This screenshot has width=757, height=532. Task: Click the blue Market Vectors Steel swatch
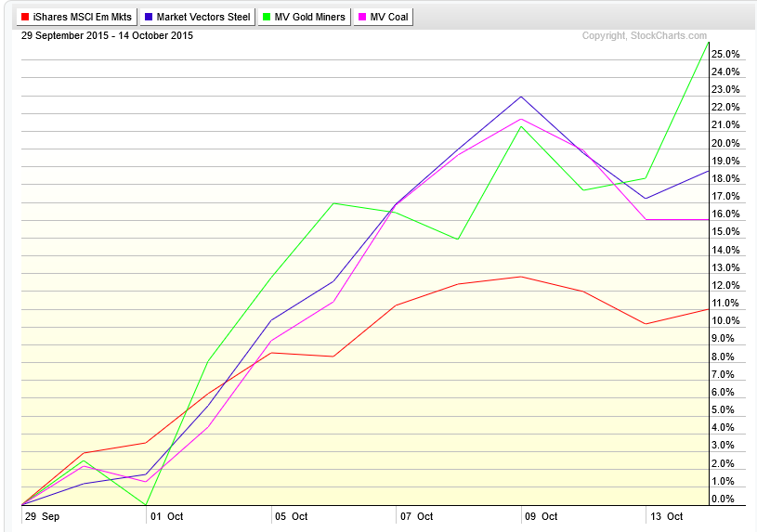click(149, 17)
